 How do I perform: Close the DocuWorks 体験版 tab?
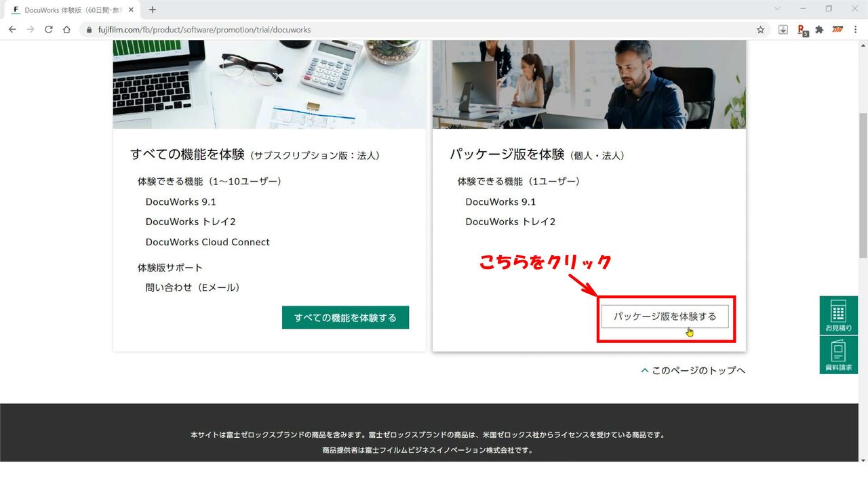[x=131, y=10]
